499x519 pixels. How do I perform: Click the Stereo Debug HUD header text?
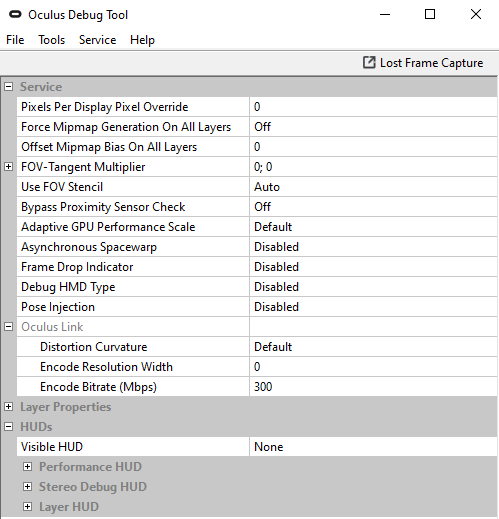(93, 487)
